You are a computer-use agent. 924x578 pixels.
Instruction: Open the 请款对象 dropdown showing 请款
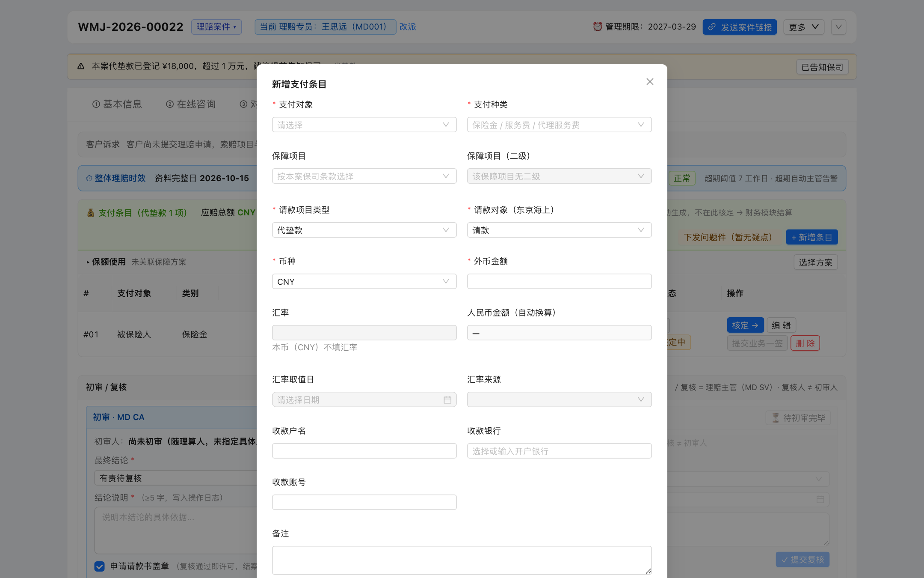coord(560,230)
